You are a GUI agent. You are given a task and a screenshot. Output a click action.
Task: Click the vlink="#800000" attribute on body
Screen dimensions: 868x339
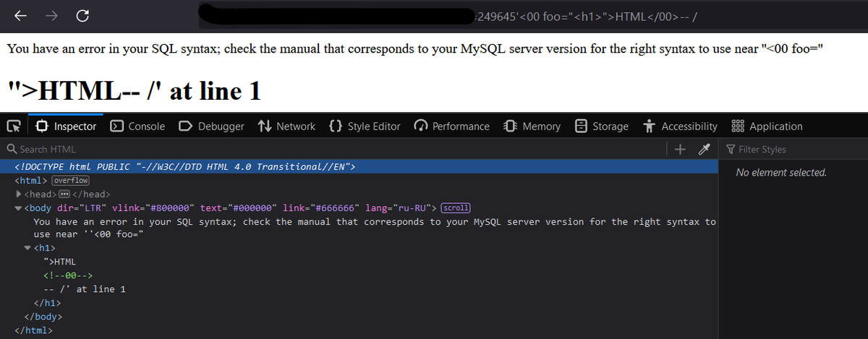coord(153,208)
